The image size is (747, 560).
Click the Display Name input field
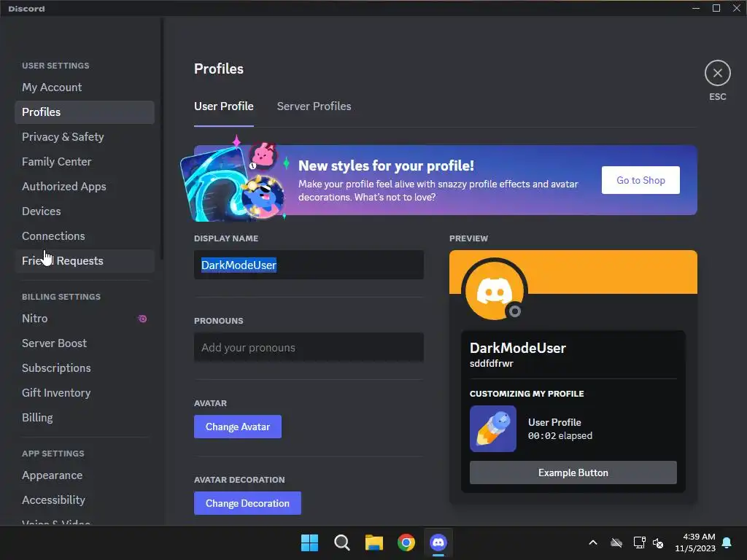309,265
